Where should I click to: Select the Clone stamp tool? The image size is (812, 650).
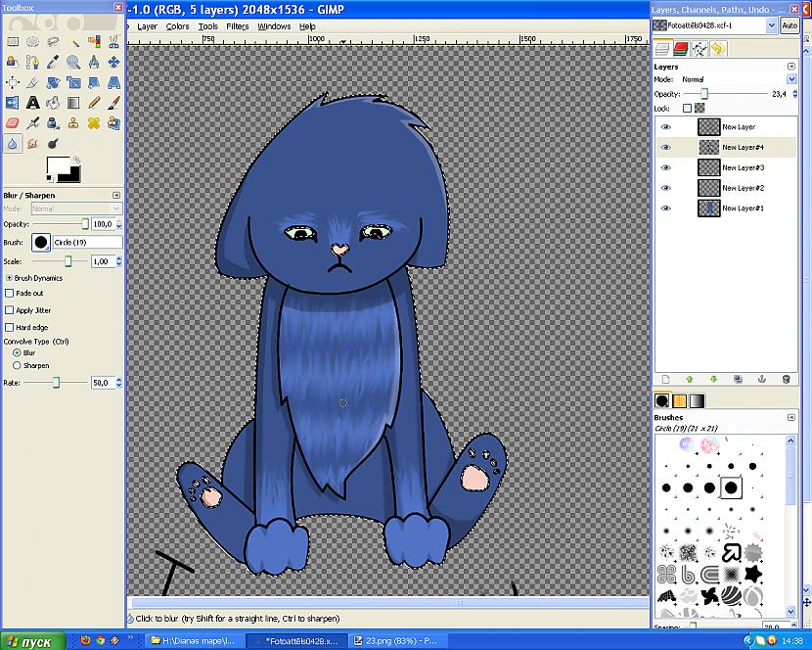point(73,122)
